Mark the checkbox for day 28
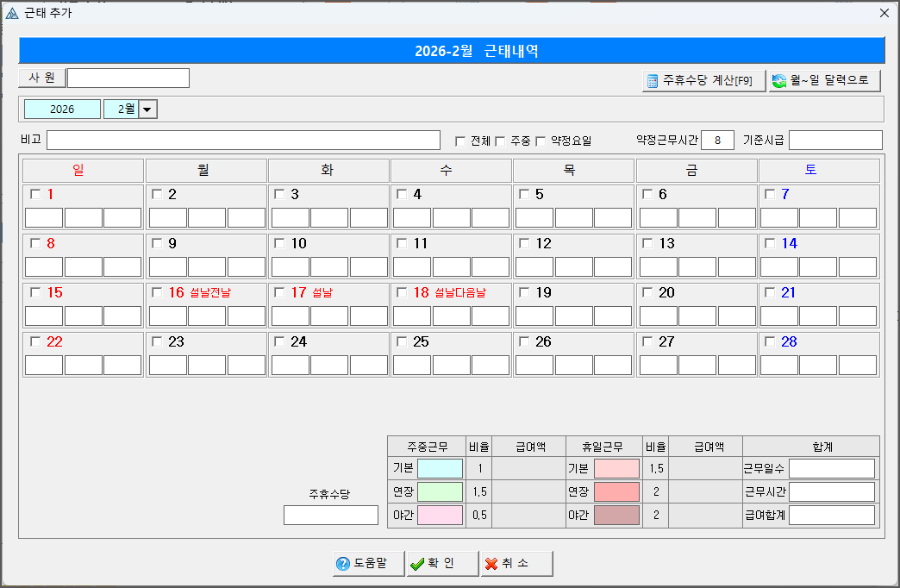The width and height of the screenshot is (900, 588). pos(770,341)
